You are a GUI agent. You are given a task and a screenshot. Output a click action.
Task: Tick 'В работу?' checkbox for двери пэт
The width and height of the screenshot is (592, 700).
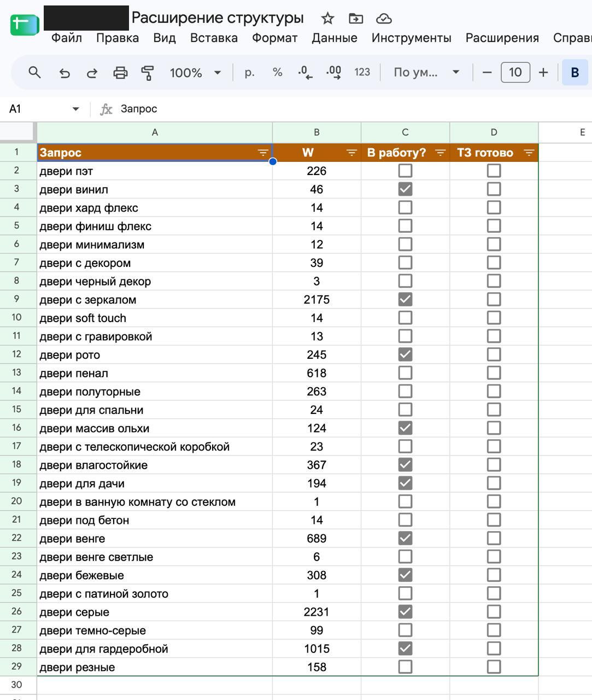pyautogui.click(x=405, y=171)
